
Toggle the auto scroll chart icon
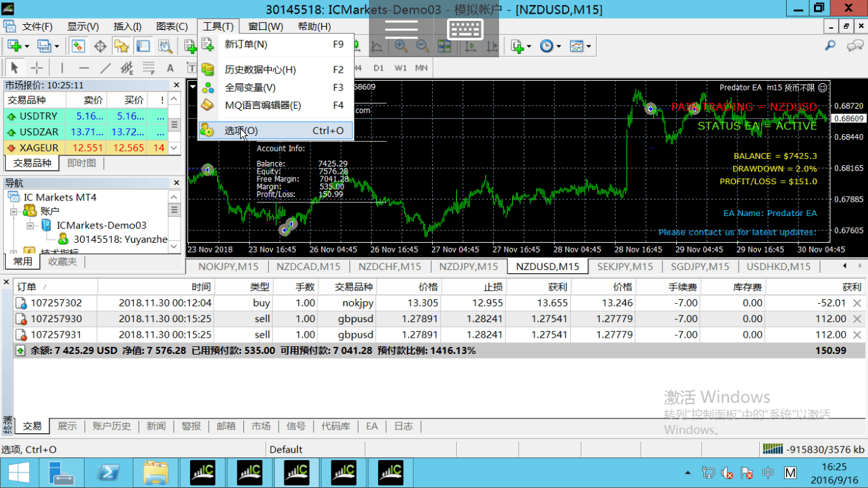[x=471, y=46]
